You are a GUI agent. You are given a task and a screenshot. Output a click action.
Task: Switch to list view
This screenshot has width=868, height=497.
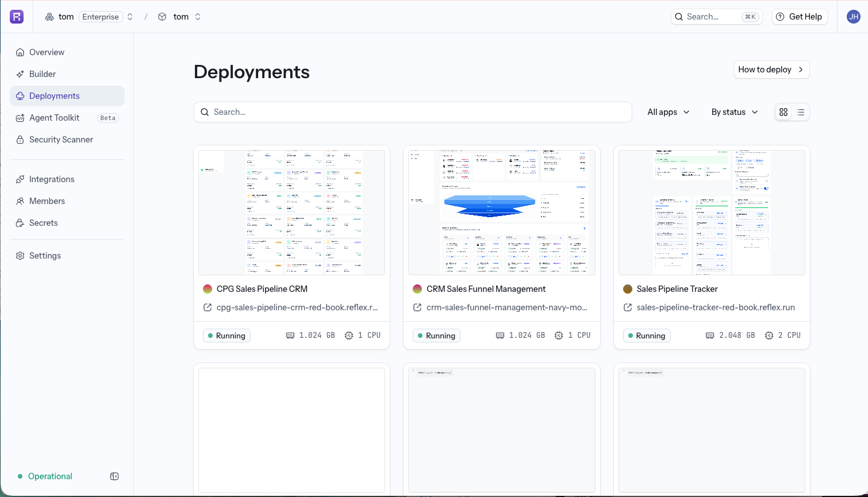801,112
